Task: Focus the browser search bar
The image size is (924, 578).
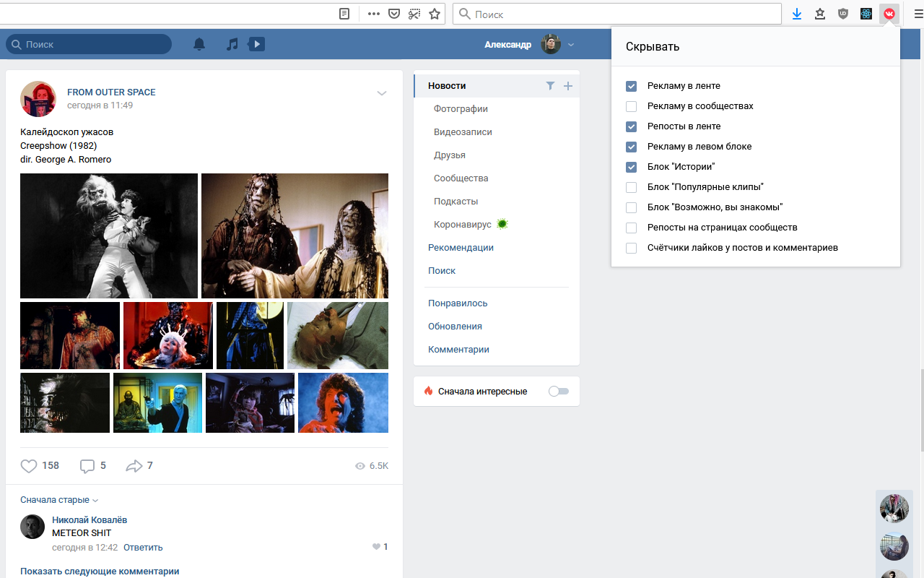Action: 617,14
